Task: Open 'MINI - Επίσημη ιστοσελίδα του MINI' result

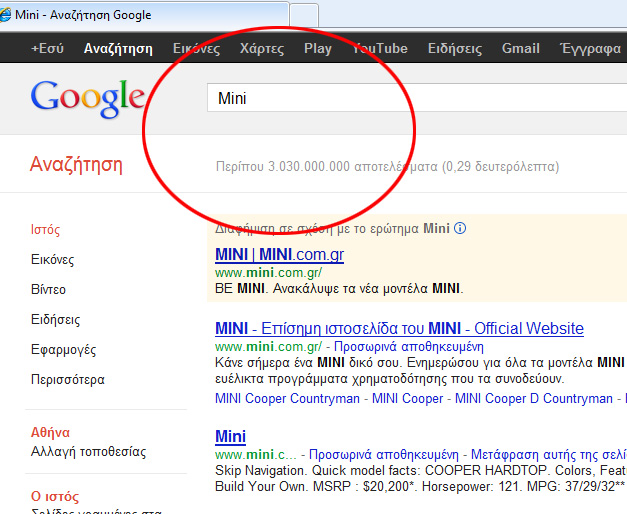Action: (x=399, y=328)
